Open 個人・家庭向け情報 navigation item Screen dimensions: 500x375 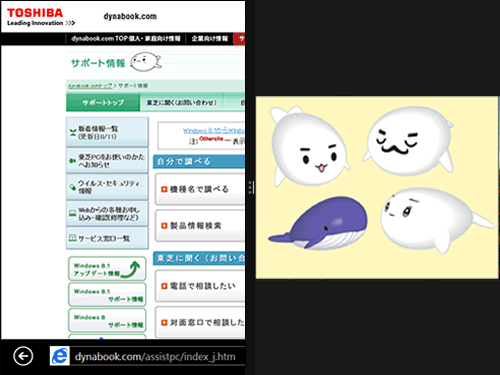(155, 39)
